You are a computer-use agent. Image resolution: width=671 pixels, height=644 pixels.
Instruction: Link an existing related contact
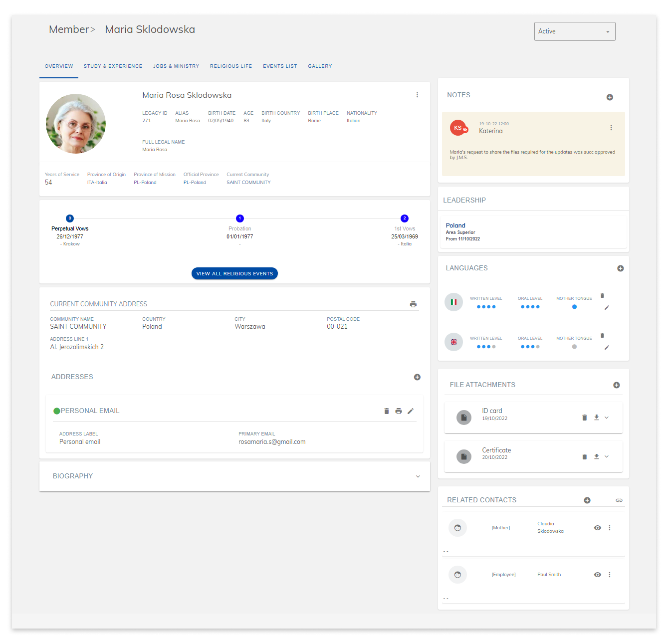tap(619, 500)
